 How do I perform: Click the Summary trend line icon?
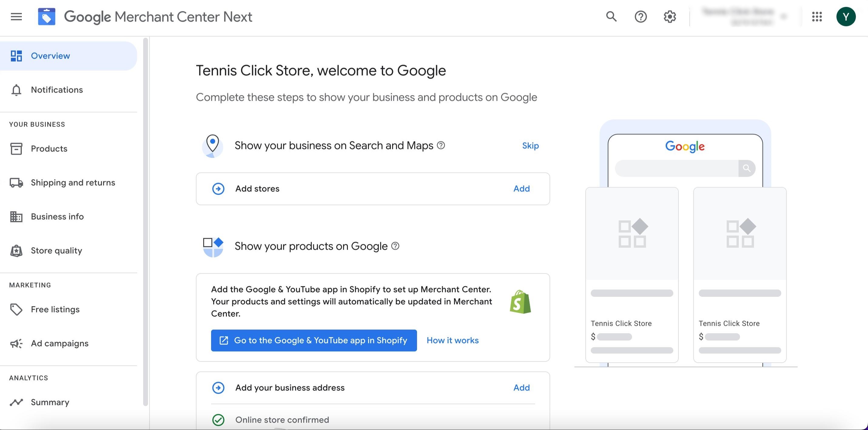16,402
